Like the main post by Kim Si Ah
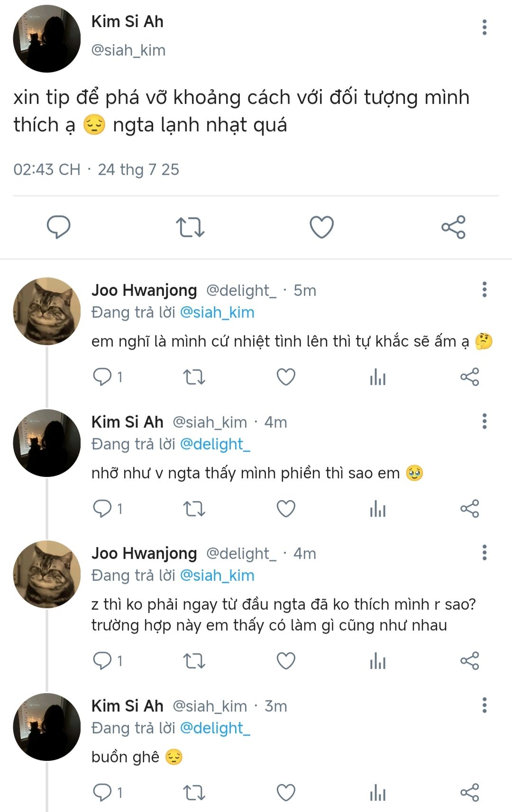The width and height of the screenshot is (512, 812). (322, 227)
